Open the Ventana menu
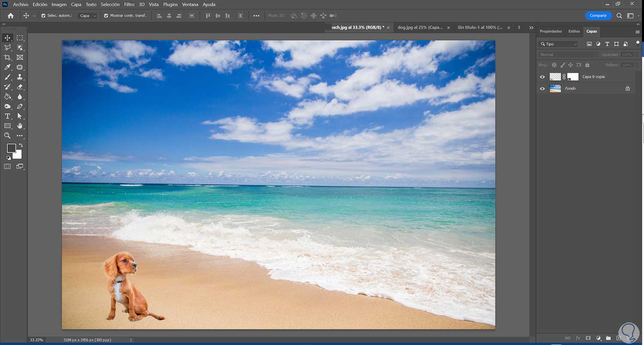Image resolution: width=644 pixels, height=345 pixels. coord(190,4)
